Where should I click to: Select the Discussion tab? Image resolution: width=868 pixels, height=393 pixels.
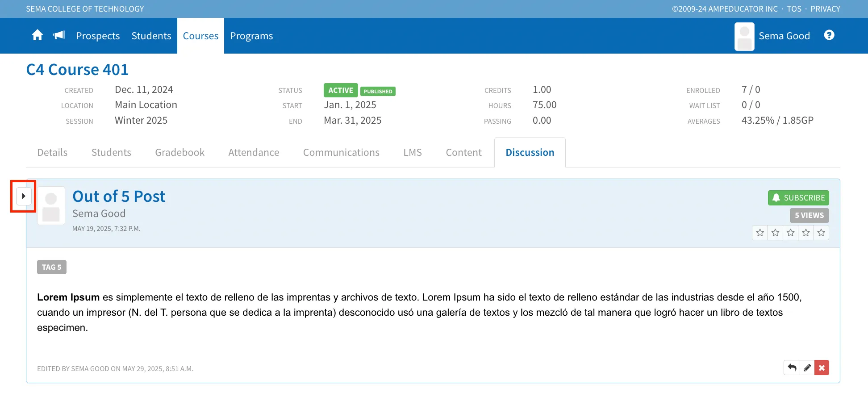click(x=530, y=152)
